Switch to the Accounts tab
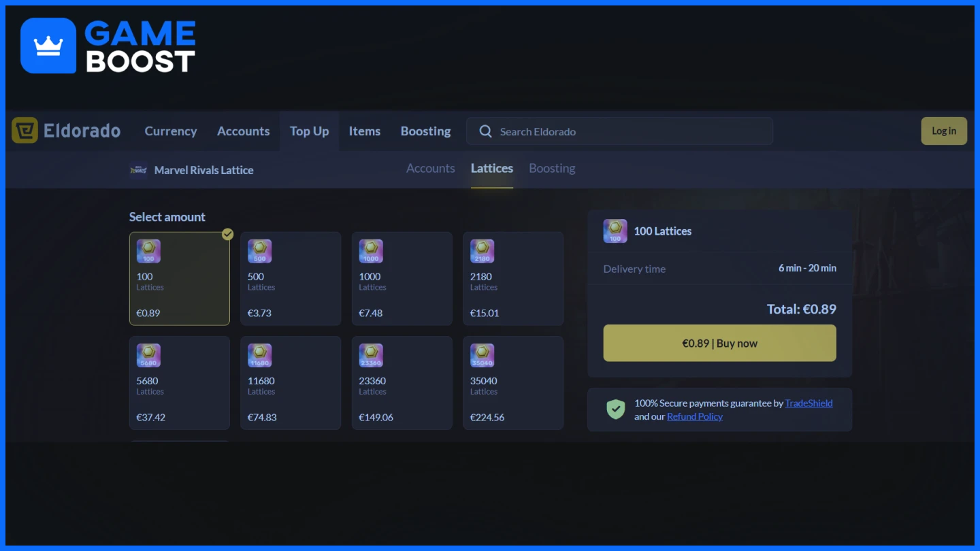This screenshot has height=551, width=980. pos(430,168)
